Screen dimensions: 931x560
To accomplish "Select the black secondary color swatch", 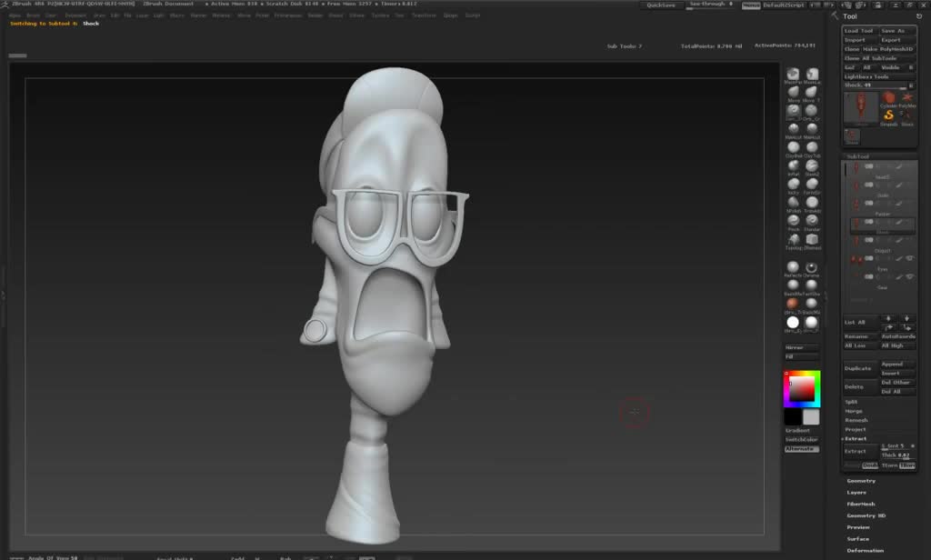I will [793, 417].
